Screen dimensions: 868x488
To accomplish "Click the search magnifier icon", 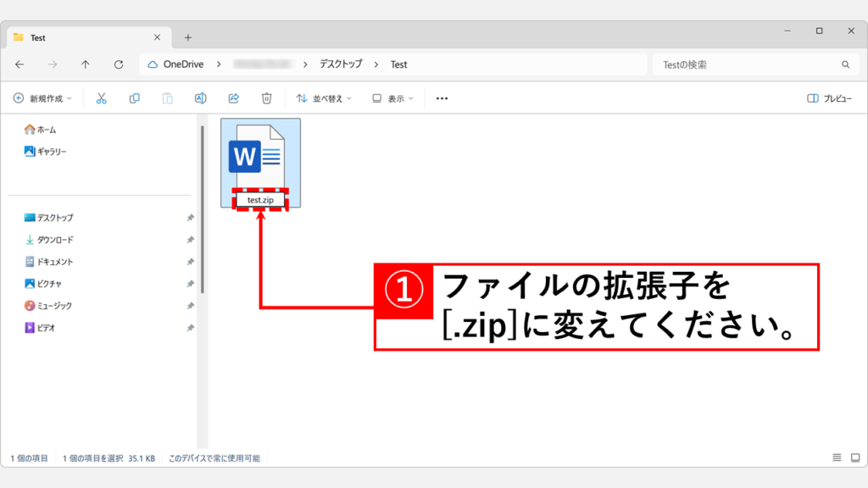I will [845, 64].
